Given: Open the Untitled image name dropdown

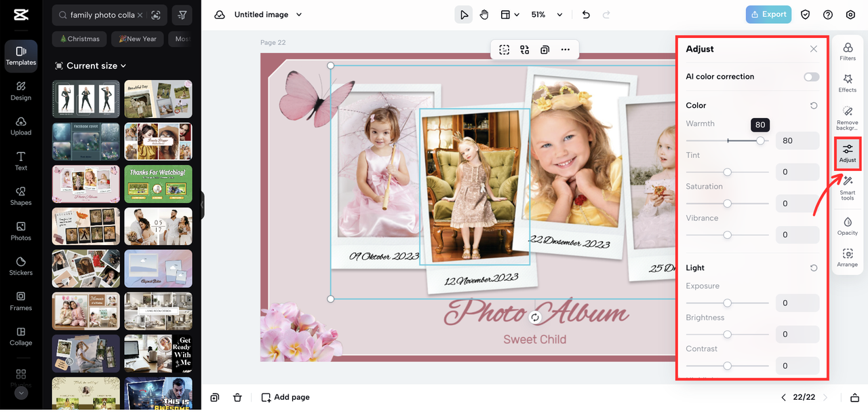Looking at the screenshot, I should pyautogui.click(x=269, y=14).
